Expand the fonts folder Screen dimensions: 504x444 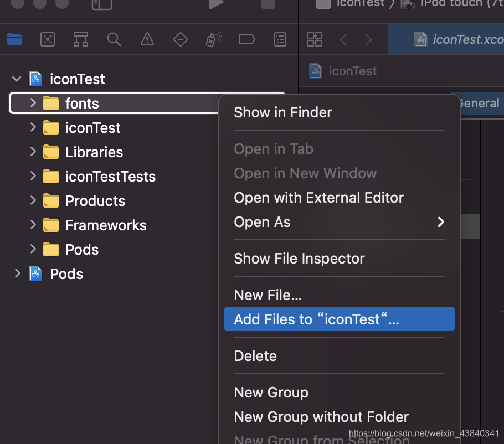coord(33,103)
